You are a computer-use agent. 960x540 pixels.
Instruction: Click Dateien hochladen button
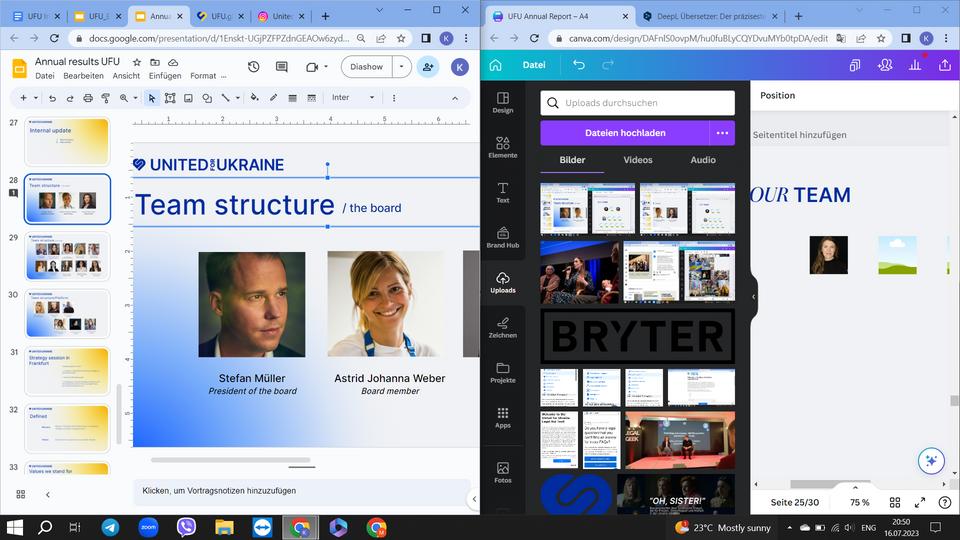pyautogui.click(x=625, y=133)
